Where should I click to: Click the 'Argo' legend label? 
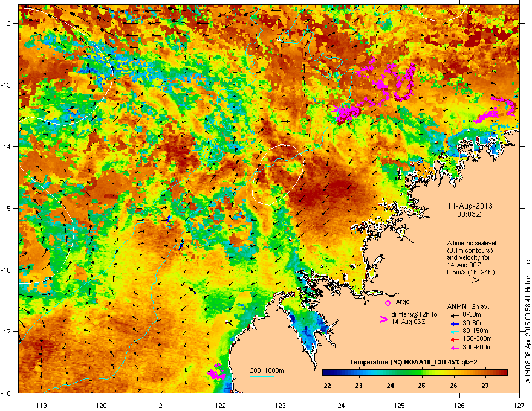click(403, 302)
